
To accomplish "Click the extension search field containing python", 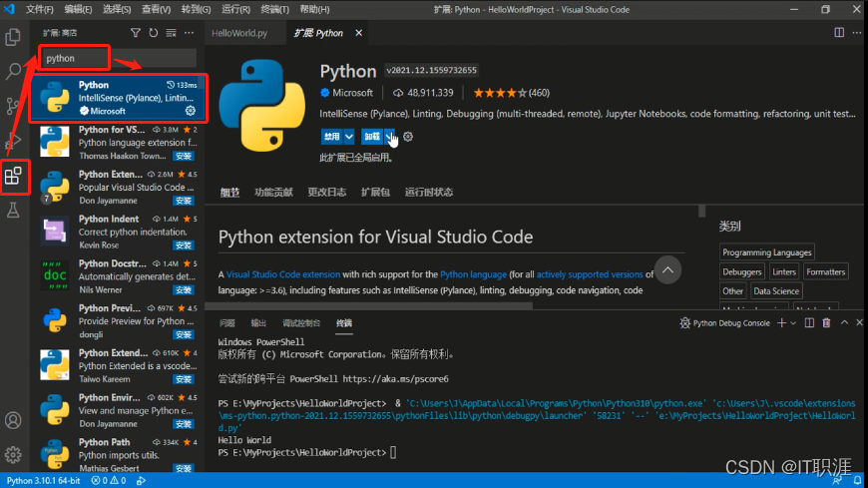I will pos(118,58).
